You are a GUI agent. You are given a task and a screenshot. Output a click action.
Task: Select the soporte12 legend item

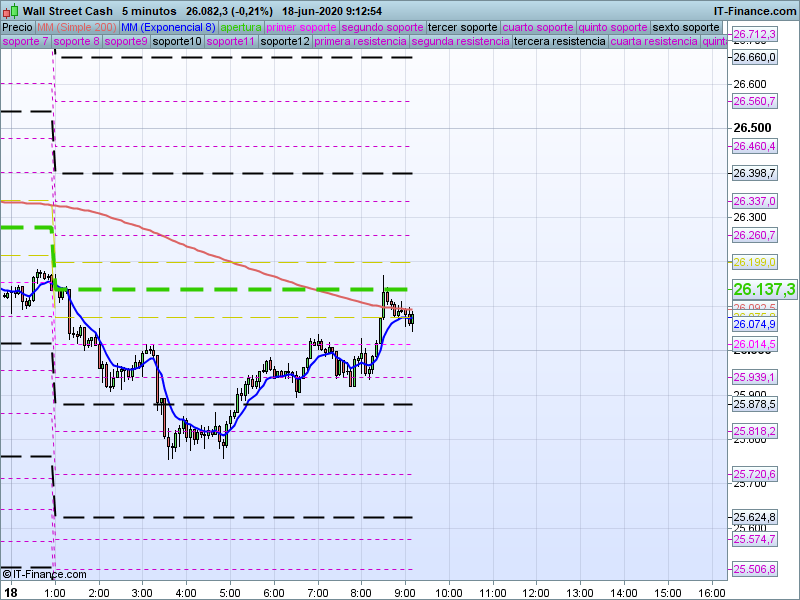click(x=285, y=42)
